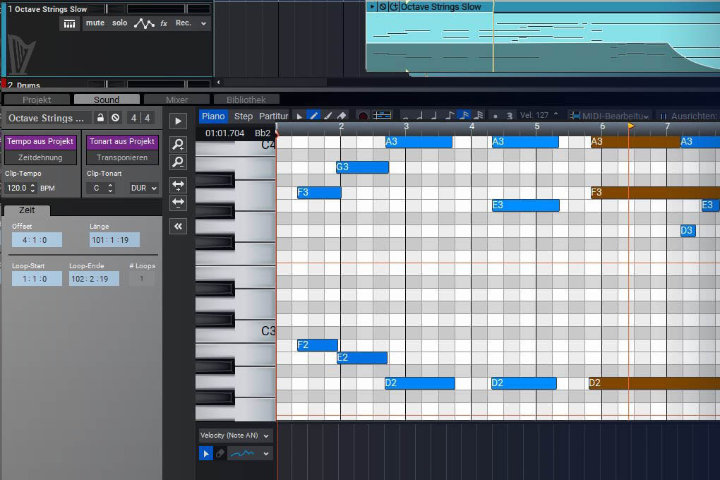Open MIDI-Bearbeitung dropdown menu
The image size is (720, 480).
(610, 116)
